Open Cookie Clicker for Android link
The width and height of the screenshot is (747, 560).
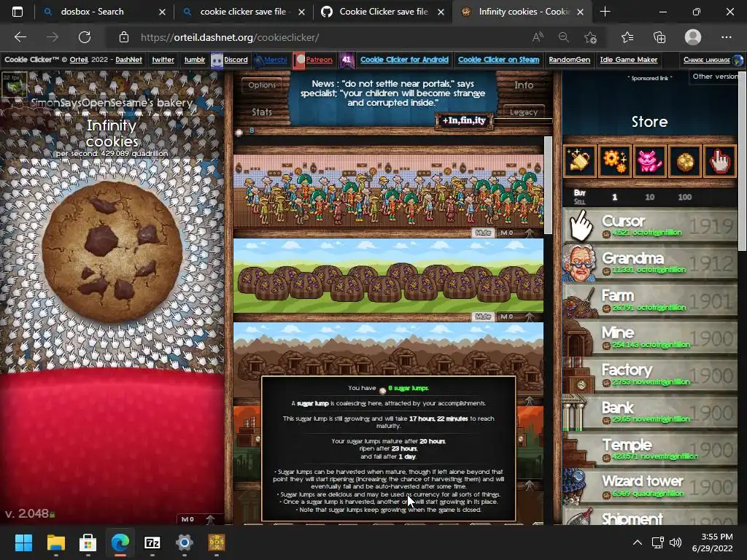[x=404, y=60]
